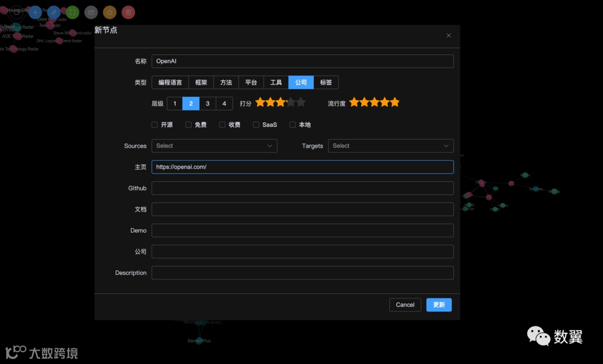Screen dimensions: 603x364
Task: Click the blue 更新 button
Action: pyautogui.click(x=439, y=305)
